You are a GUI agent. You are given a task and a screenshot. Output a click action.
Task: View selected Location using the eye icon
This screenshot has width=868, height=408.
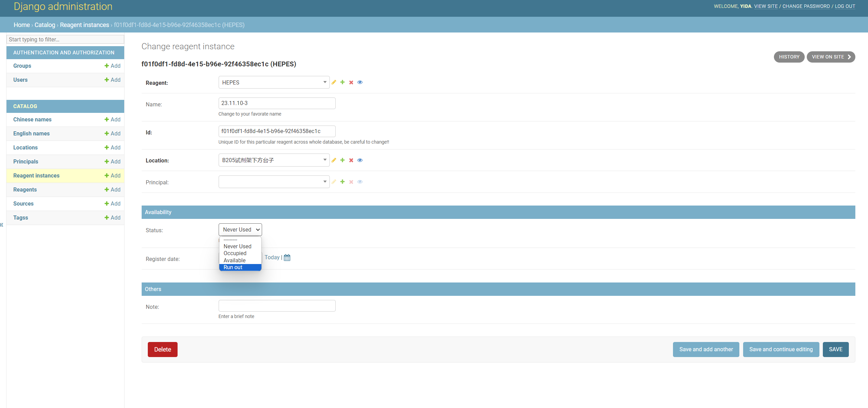pyautogui.click(x=360, y=160)
